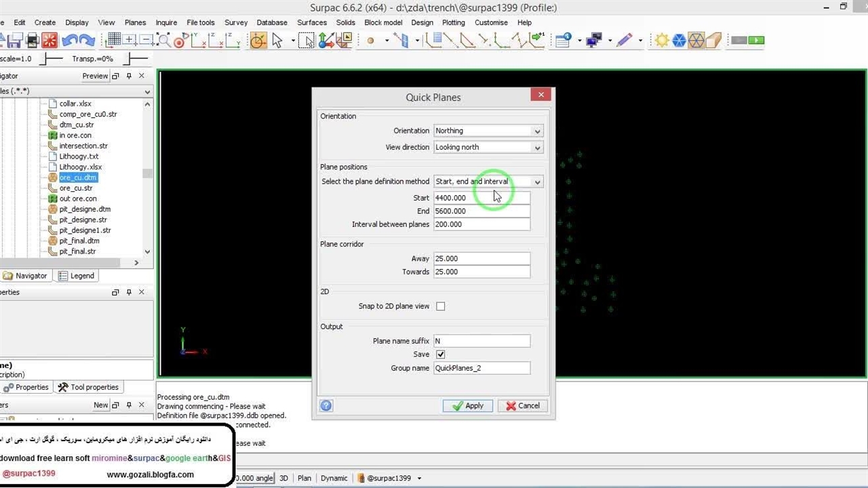Screen dimensions: 868x488
Task: Click the zoom magnifier icon
Action: pos(163,41)
